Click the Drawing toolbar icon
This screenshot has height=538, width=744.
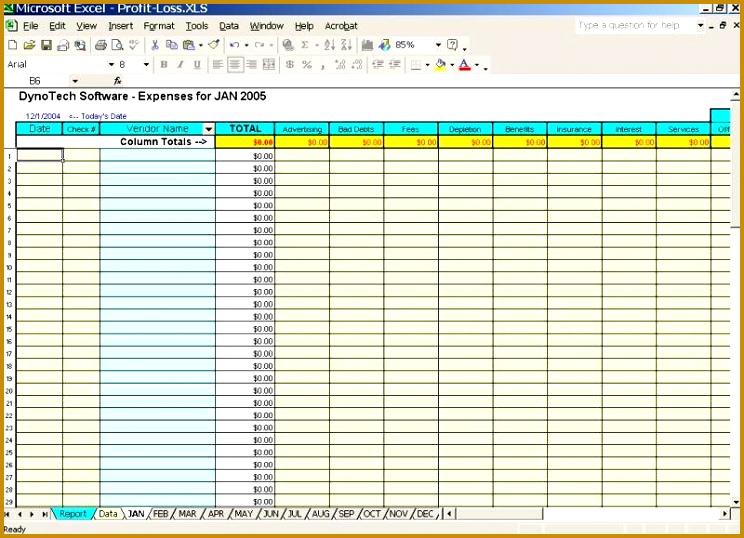[x=384, y=45]
